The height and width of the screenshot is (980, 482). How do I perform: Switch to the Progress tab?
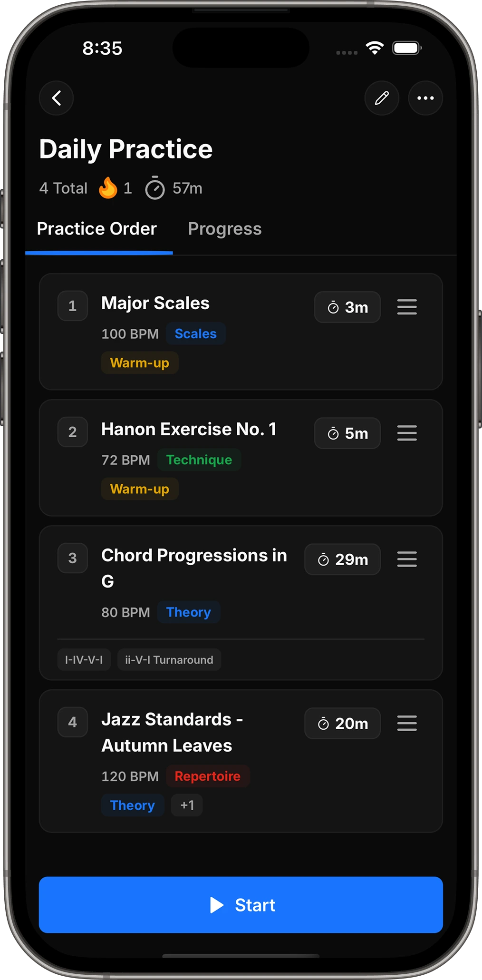pos(225,229)
